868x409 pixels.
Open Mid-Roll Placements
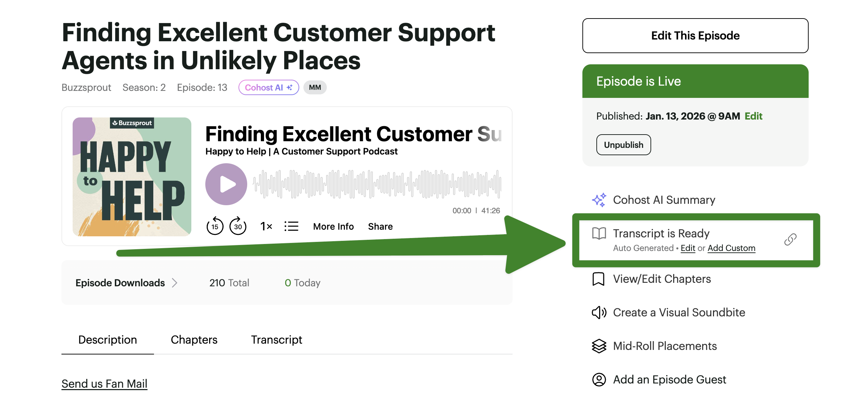click(x=665, y=346)
